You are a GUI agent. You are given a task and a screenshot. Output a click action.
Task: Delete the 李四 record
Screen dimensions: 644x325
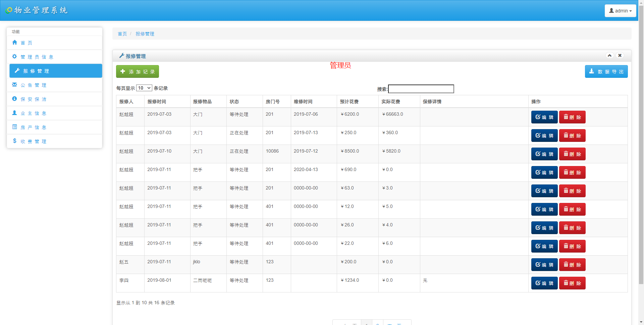click(x=572, y=283)
